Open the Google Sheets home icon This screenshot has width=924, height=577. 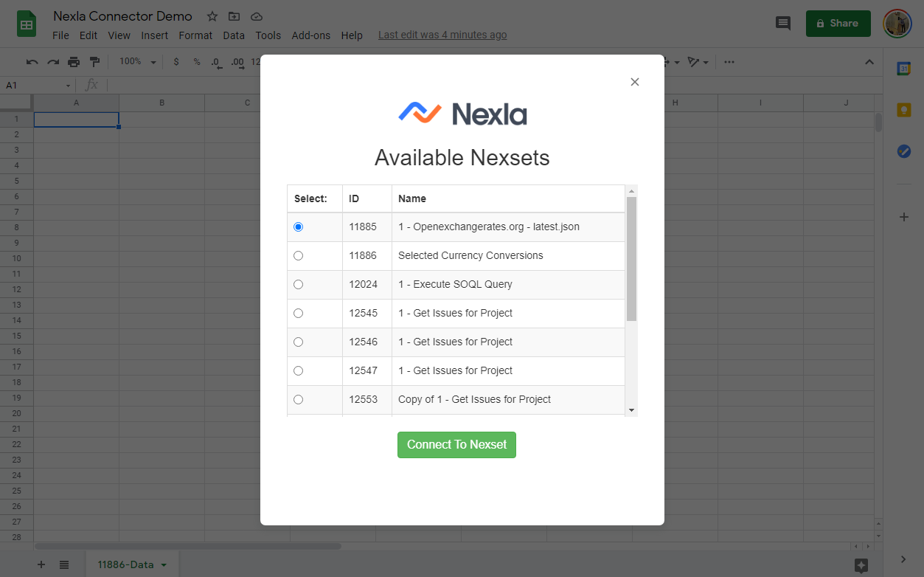(27, 24)
